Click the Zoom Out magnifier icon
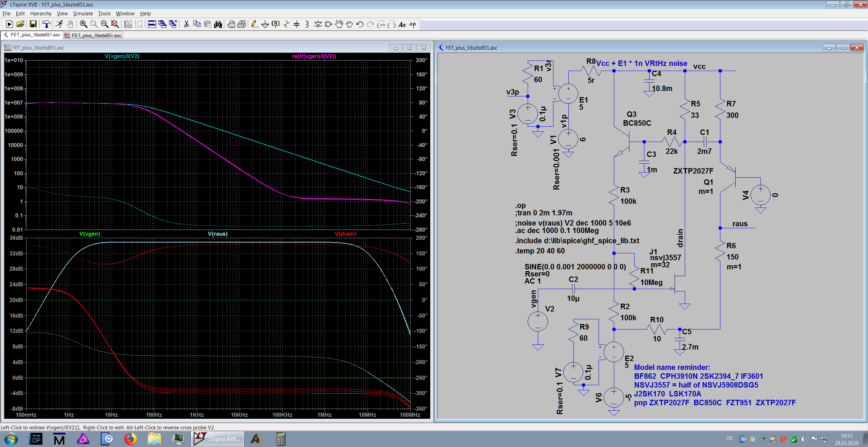Viewport: 868px width, 447px height. [x=105, y=24]
